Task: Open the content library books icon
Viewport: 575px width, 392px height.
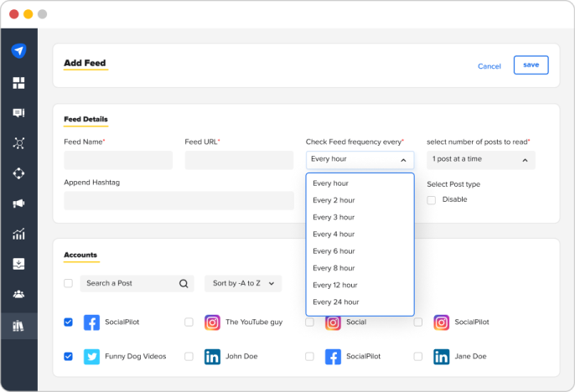Action: 18,326
